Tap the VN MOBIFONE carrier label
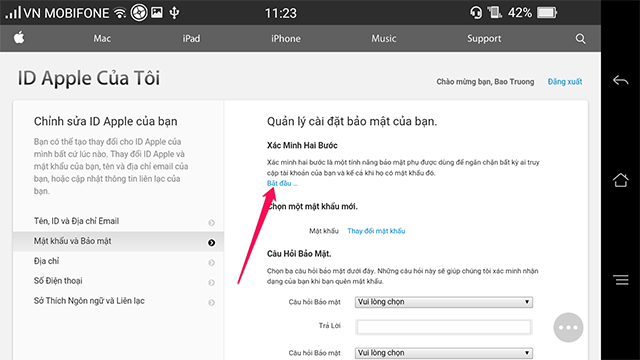640x360 pixels. [x=66, y=13]
